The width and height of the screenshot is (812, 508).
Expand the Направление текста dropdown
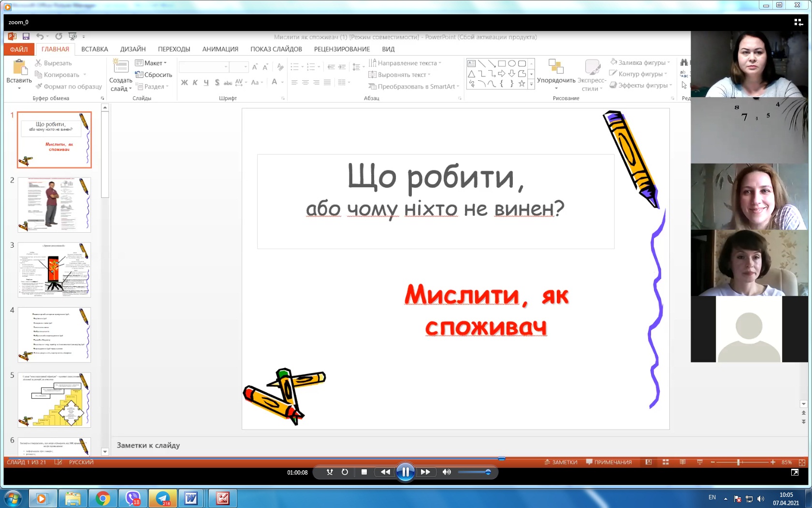click(x=406, y=63)
